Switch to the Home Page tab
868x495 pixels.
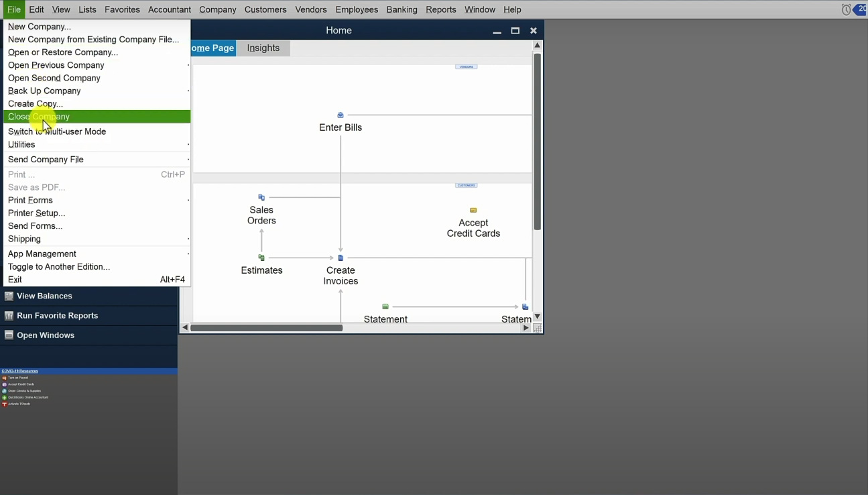click(212, 48)
